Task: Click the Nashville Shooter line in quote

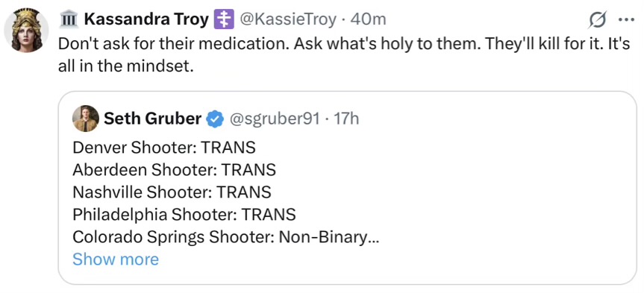Action: pos(172,192)
